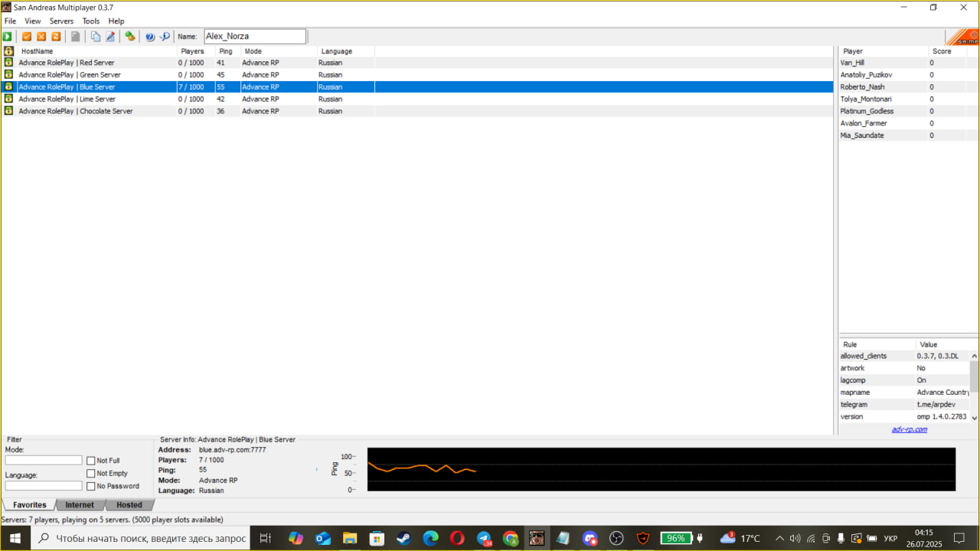
Task: Click the Delete Server orange X icon
Action: point(41,36)
